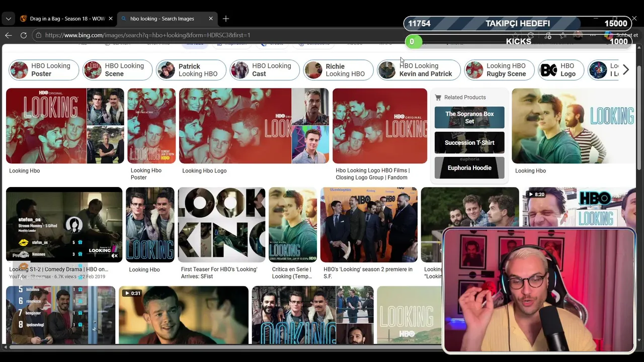View site information icon in address bar

click(x=38, y=35)
